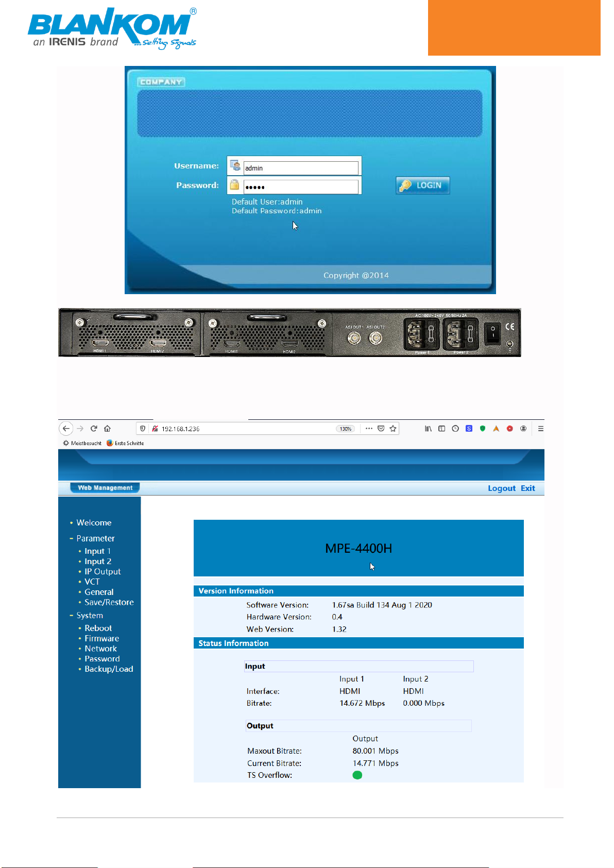Image resolution: width=614 pixels, height=868 pixels.
Task: Open the Welcome page in sidebar
Action: [94, 522]
